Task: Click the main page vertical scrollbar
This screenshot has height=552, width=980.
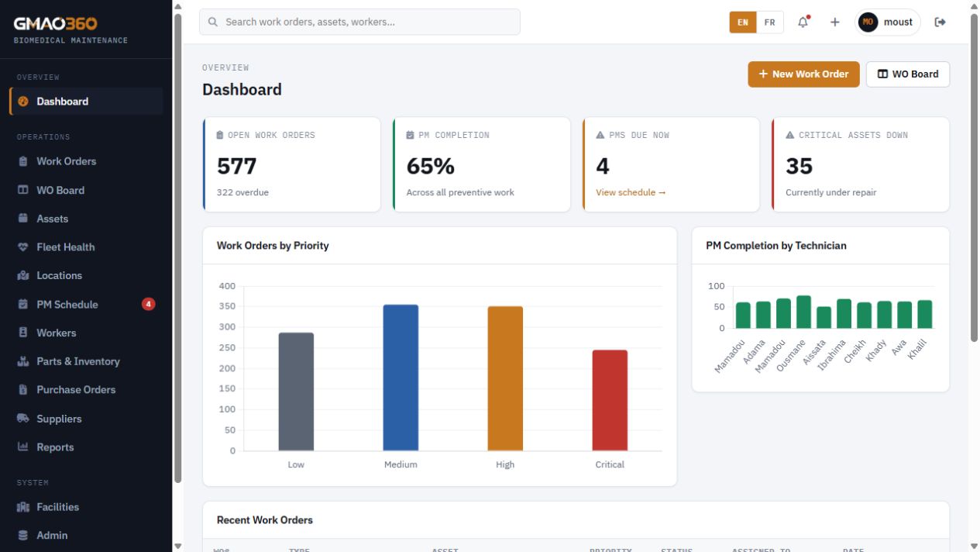Action: [x=974, y=177]
